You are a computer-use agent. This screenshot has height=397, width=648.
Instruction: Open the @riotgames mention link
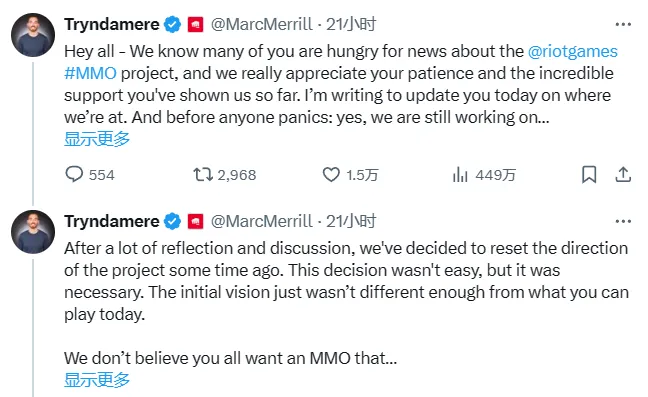coord(572,52)
